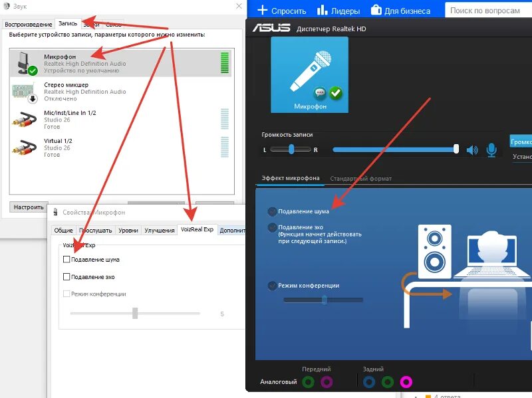Image resolution: width=532 pixels, height=398 pixels.
Task: Click the 'Realtek High Definition Audio' text under Микрофон
Action: tap(85, 64)
